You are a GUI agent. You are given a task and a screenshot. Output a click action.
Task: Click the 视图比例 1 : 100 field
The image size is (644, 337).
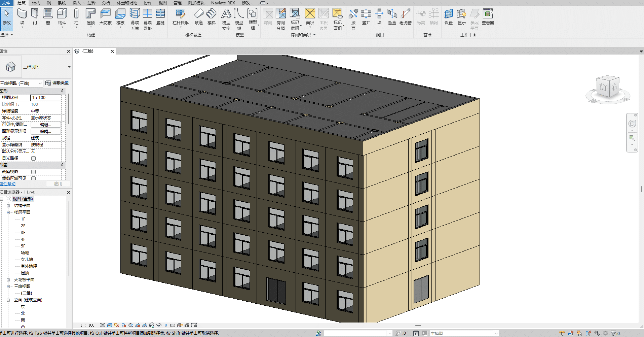46,98
